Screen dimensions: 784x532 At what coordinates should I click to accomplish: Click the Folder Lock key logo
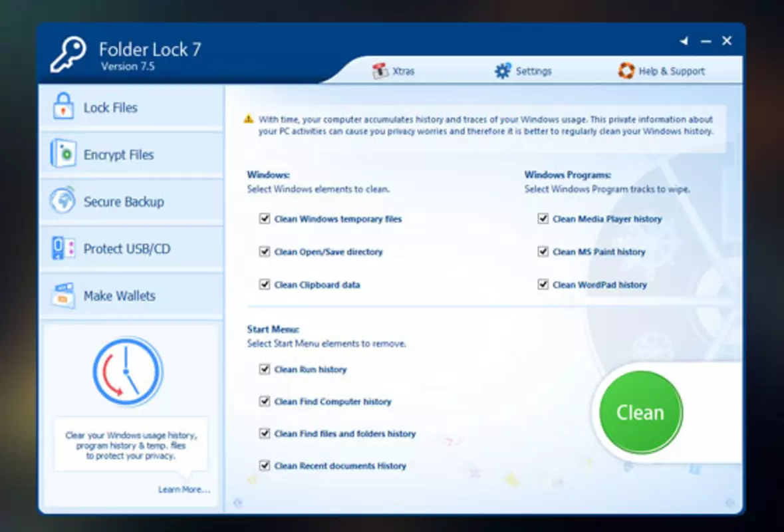68,55
